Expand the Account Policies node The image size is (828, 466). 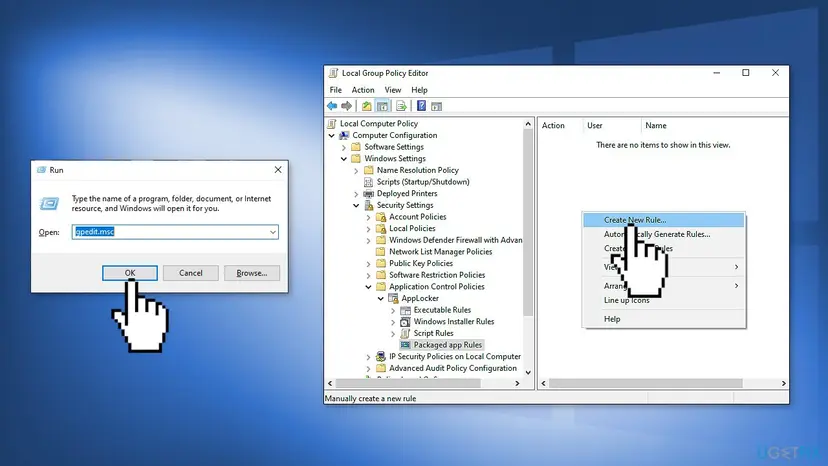[368, 217]
